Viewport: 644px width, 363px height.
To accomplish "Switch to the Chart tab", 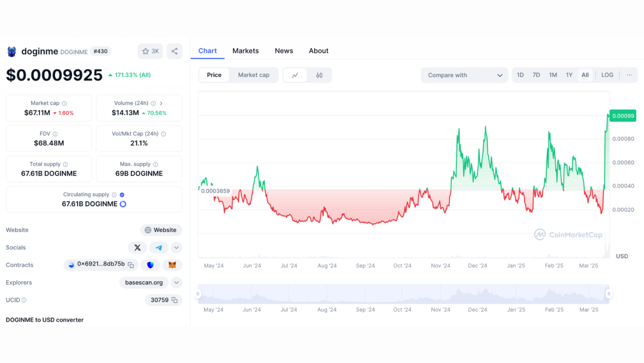I will 208,51.
